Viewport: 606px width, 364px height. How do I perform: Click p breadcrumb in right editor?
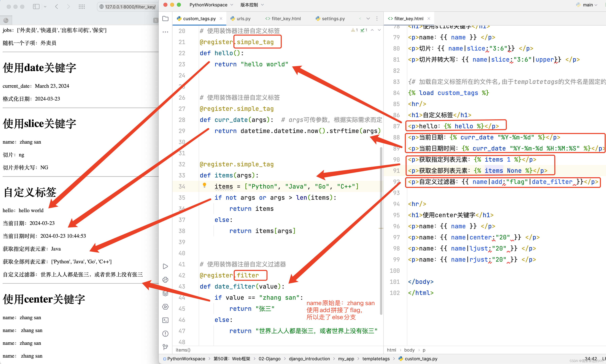click(x=424, y=350)
